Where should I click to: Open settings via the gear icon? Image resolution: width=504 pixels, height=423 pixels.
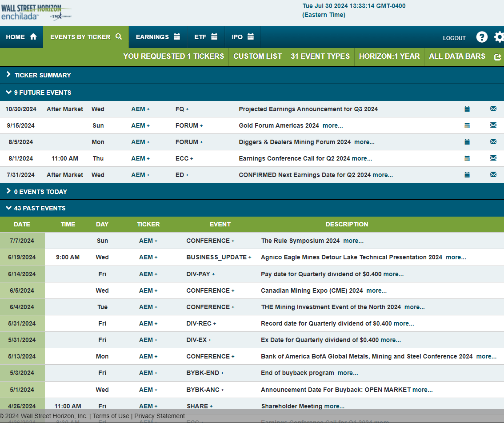[499, 37]
